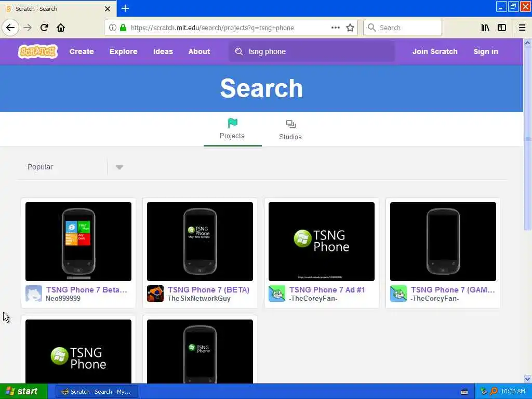Screen dimensions: 532x399
Task: Bookmark this page with the star icon
Action: tap(350, 28)
